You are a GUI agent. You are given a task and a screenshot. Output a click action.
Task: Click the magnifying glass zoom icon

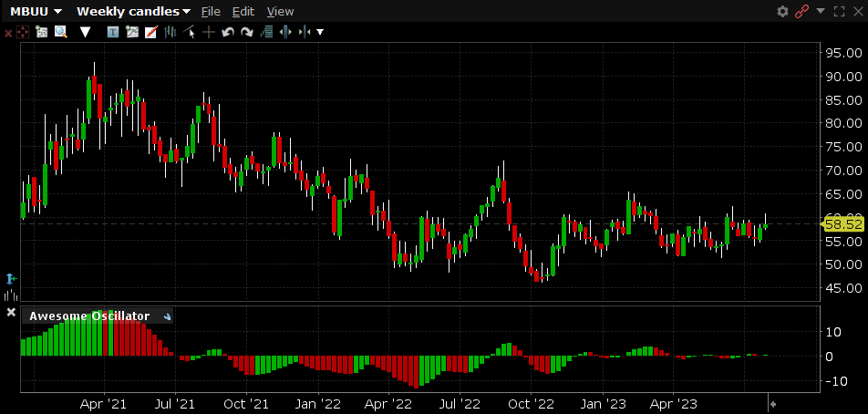click(x=60, y=32)
